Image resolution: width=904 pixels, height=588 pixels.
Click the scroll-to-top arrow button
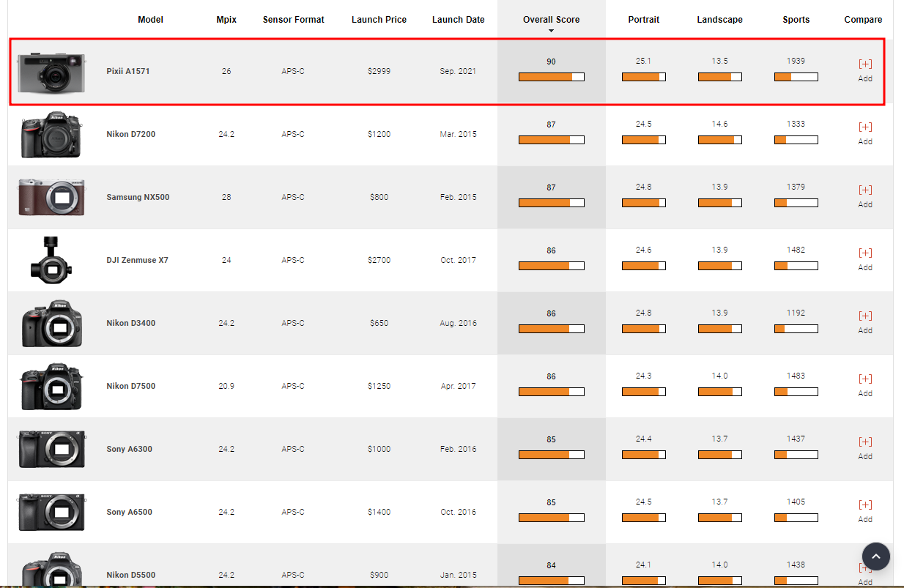(876, 557)
